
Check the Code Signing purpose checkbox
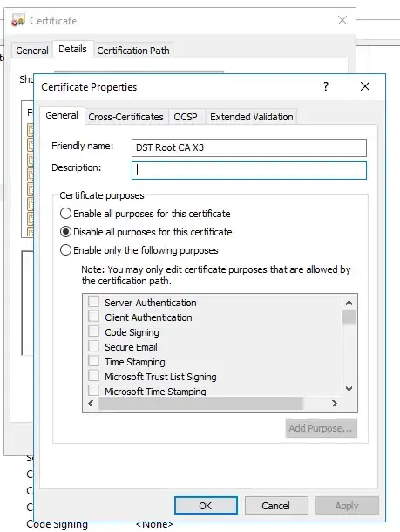tap(93, 331)
